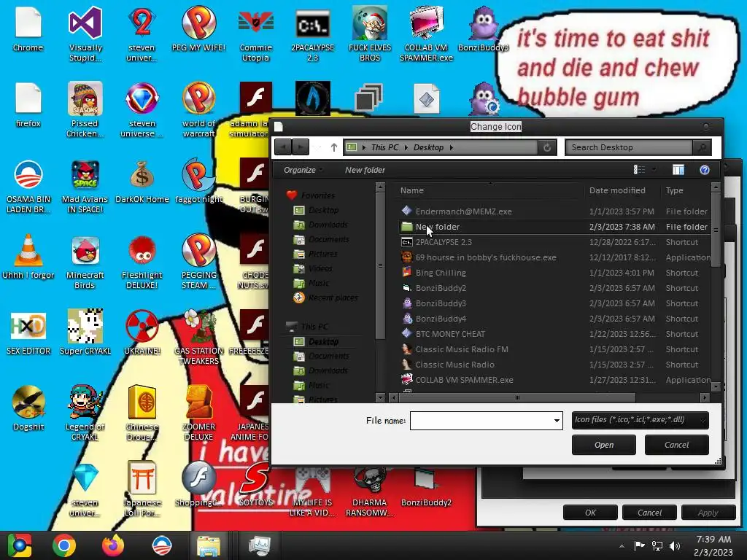Select the Fleshlight DELUXE! desktop icon
The image size is (747, 560).
142,261
